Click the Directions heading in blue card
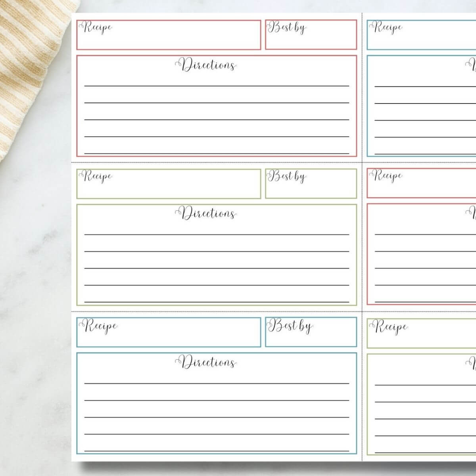 pyautogui.click(x=206, y=362)
